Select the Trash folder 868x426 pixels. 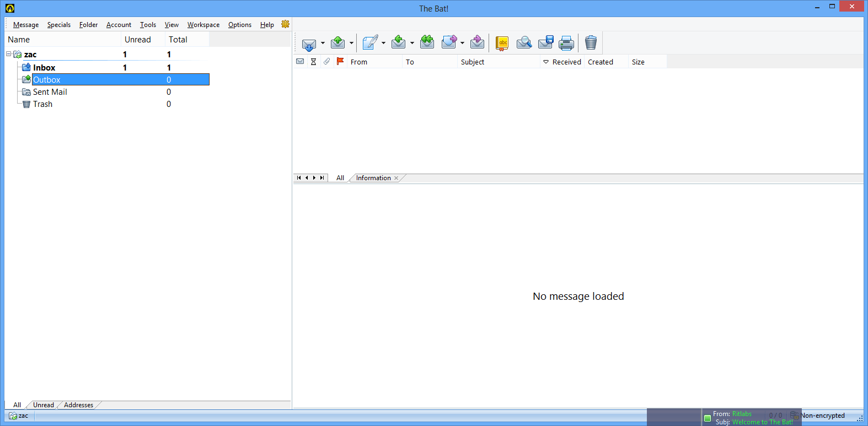tap(42, 104)
